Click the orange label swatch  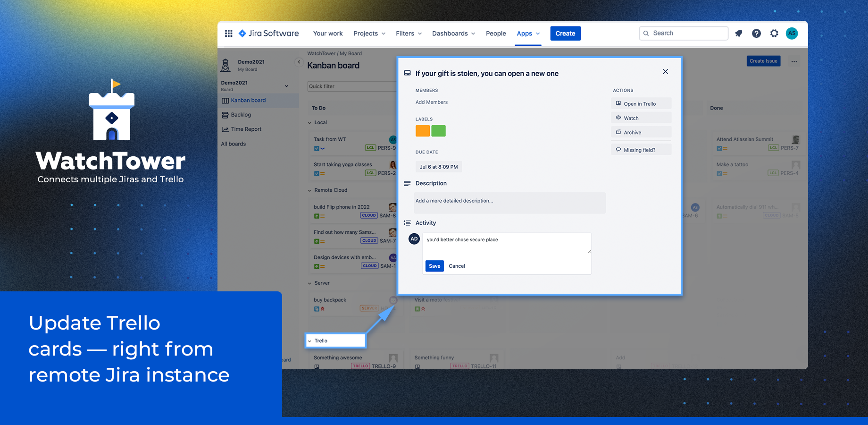tap(423, 131)
